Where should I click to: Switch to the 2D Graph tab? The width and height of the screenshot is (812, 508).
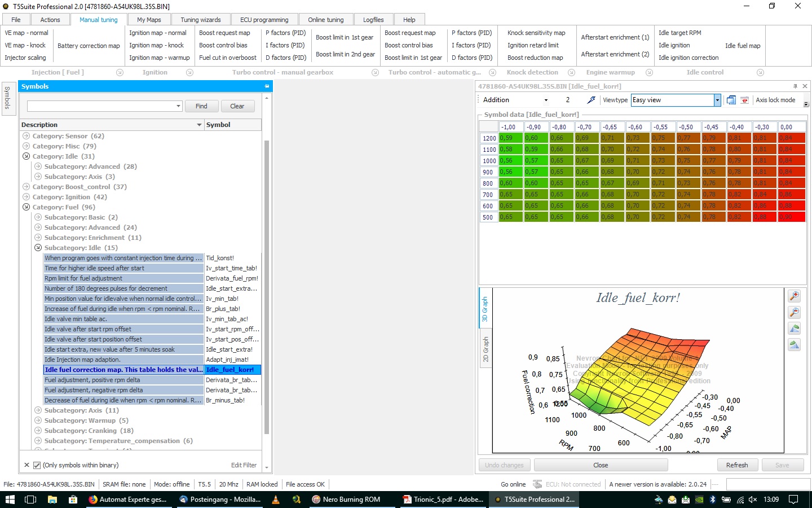pyautogui.click(x=486, y=349)
